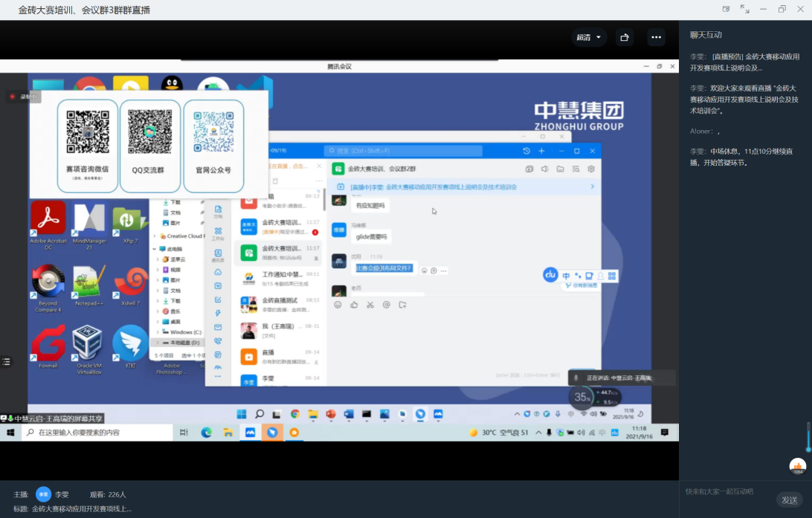
Task: Select Notepad++ desktop icon
Action: coord(89,285)
